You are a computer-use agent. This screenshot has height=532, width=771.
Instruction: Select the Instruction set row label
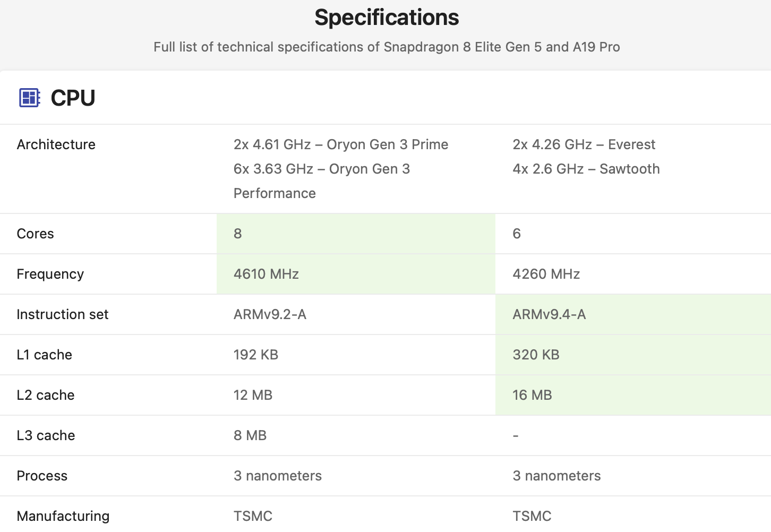coord(63,314)
